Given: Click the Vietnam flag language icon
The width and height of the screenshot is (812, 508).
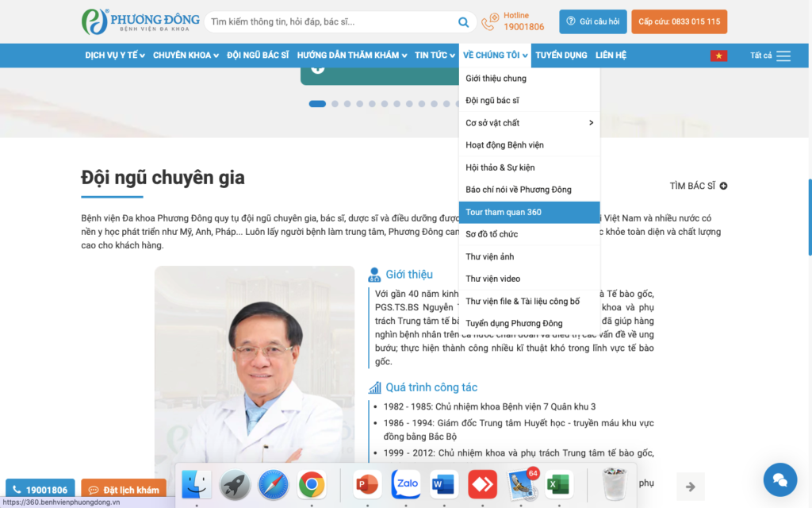Looking at the screenshot, I should tap(718, 56).
